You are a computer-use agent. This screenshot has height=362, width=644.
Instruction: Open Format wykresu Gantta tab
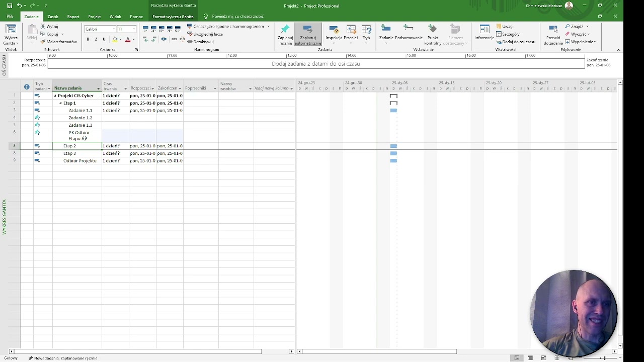173,17
